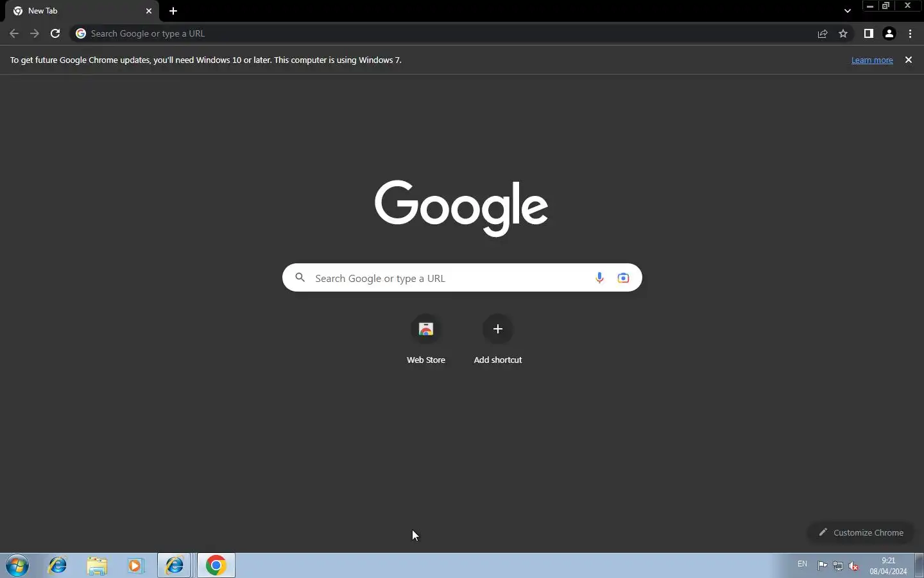The width and height of the screenshot is (924, 578).
Task: Open the profile avatar menu
Action: click(x=889, y=33)
